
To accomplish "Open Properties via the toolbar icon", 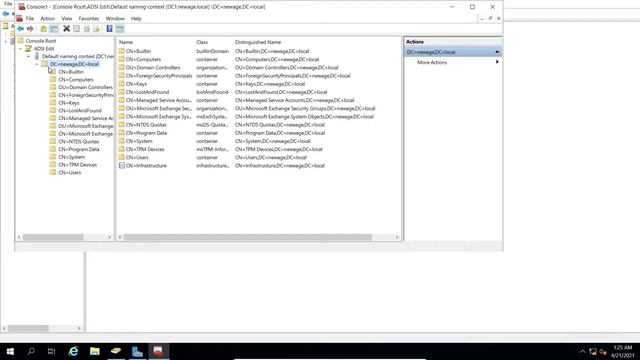I will click(76, 29).
